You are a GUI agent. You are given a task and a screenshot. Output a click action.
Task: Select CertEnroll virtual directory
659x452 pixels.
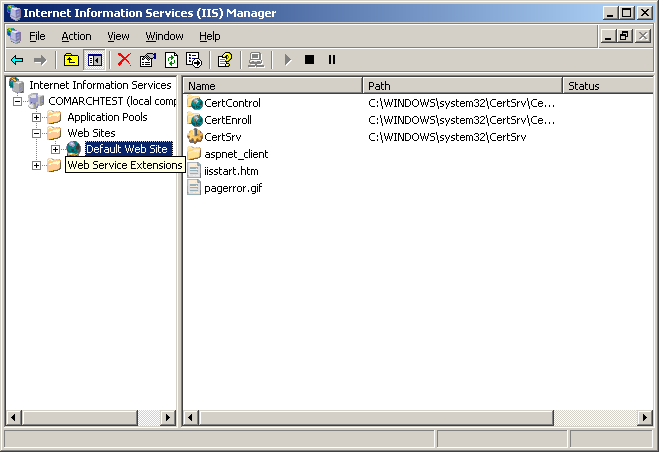pos(228,120)
